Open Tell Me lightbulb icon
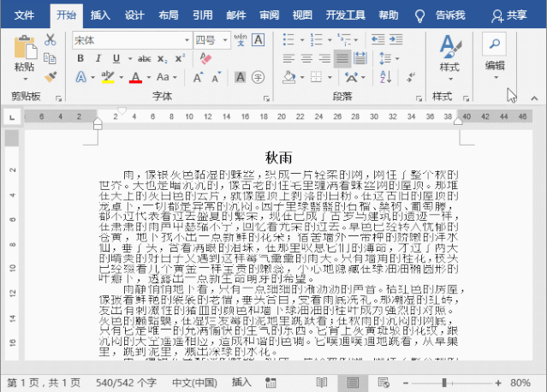Screen dimensions: 547x392 tap(419, 15)
